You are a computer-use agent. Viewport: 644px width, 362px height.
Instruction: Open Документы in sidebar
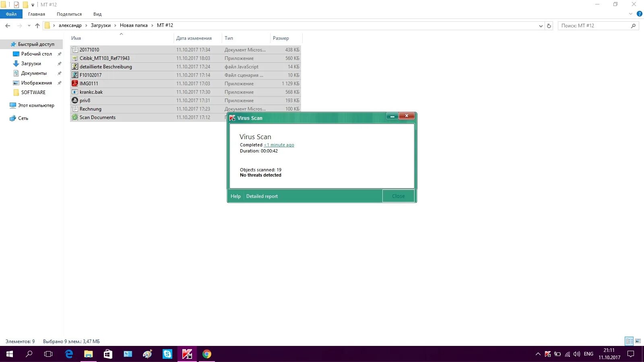point(34,73)
